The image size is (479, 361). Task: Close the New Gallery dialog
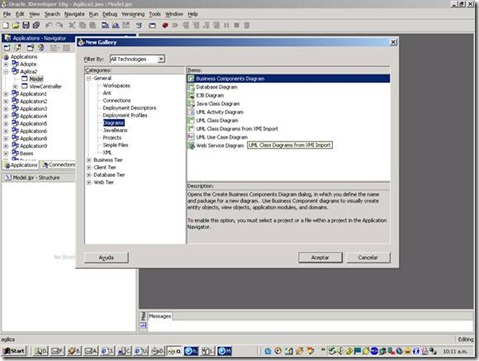click(x=393, y=42)
